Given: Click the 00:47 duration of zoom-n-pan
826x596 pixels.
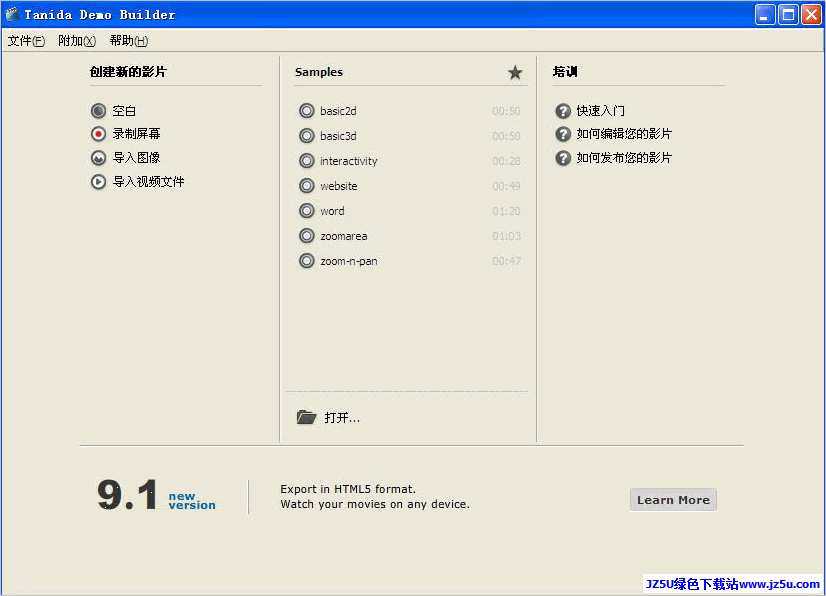Looking at the screenshot, I should tap(506, 261).
